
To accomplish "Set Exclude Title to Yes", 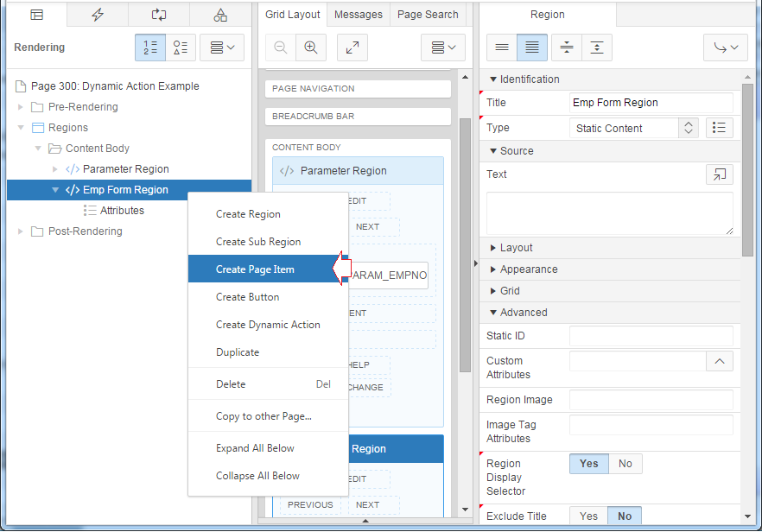I will [x=588, y=516].
